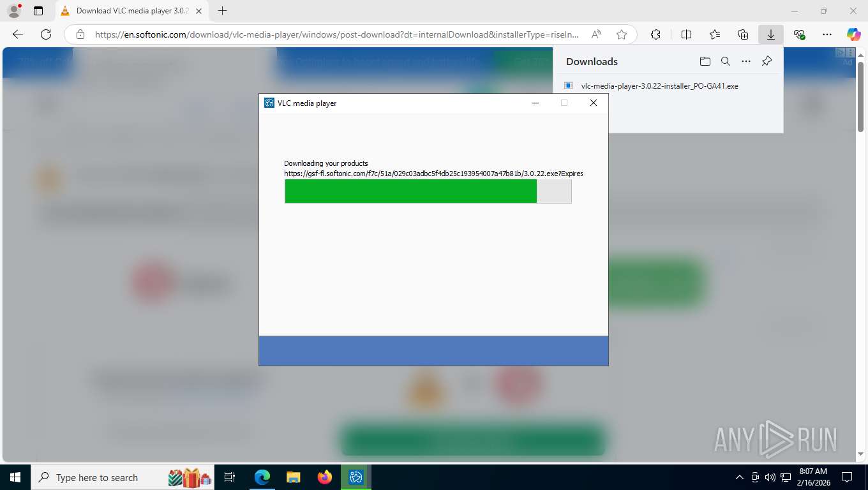868x490 pixels.
Task: Open the notification center icon
Action: point(847,477)
